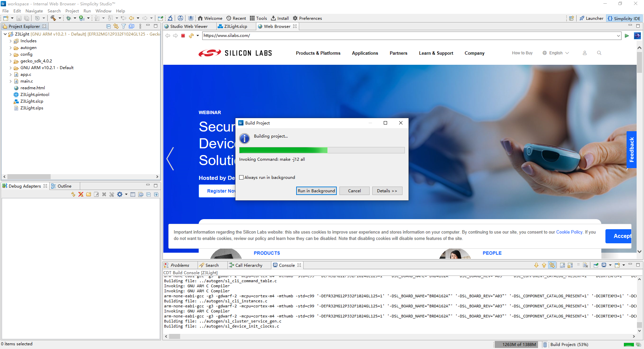Expand the config folder
Image resolution: width=644 pixels, height=349 pixels.
click(11, 54)
